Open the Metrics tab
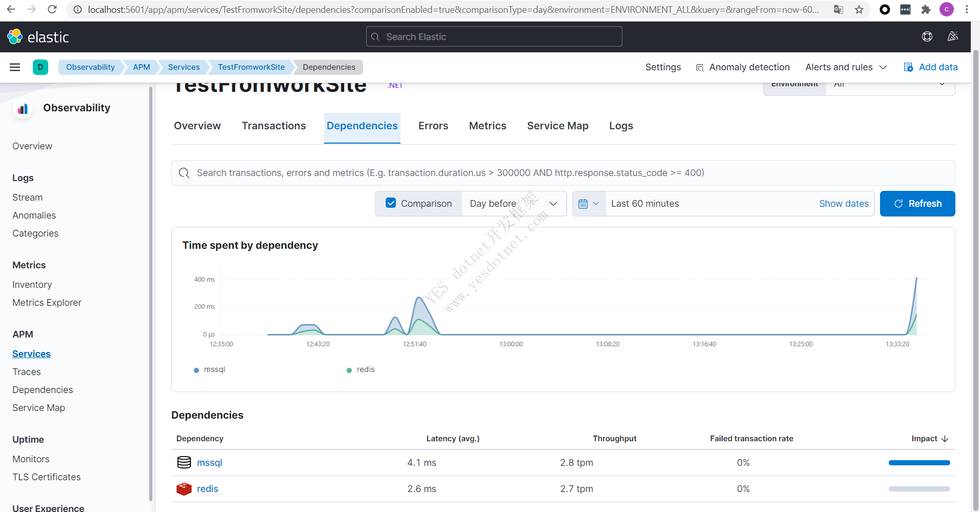This screenshot has width=980, height=512. [x=488, y=126]
